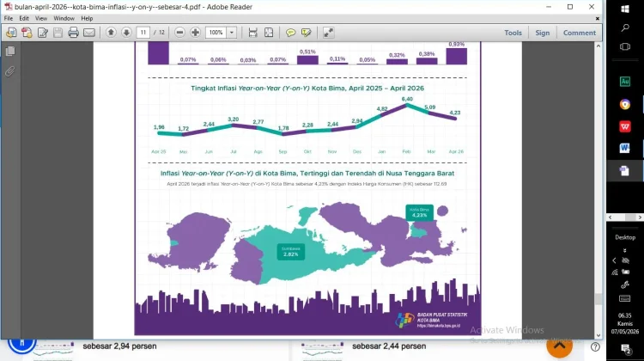Open the Comment pane
The width and height of the screenshot is (644, 361).
click(x=579, y=33)
